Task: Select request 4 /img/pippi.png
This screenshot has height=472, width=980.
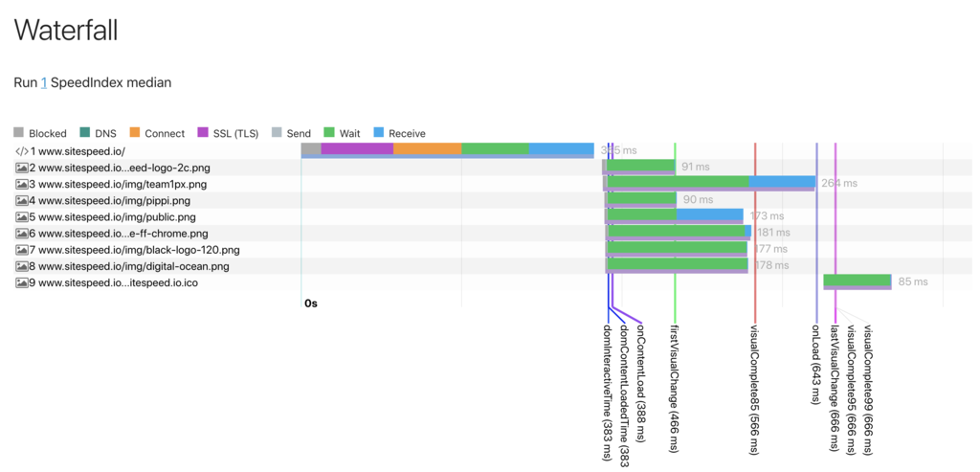Action: [x=493, y=201]
